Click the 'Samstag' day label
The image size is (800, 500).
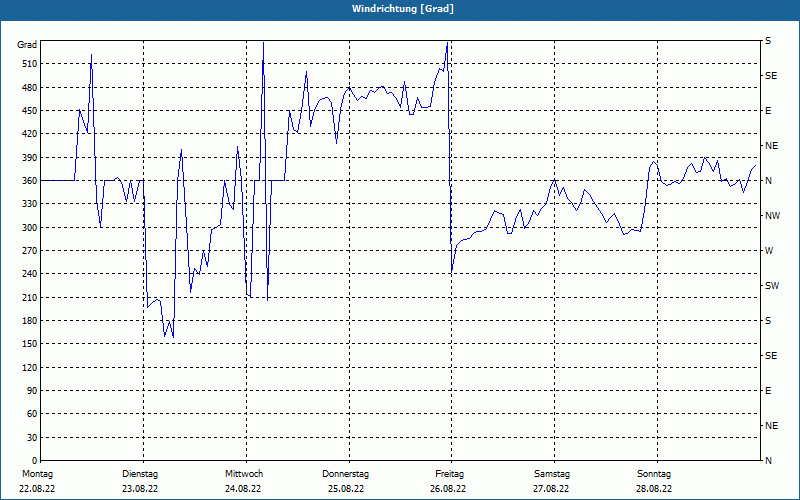coord(552,474)
